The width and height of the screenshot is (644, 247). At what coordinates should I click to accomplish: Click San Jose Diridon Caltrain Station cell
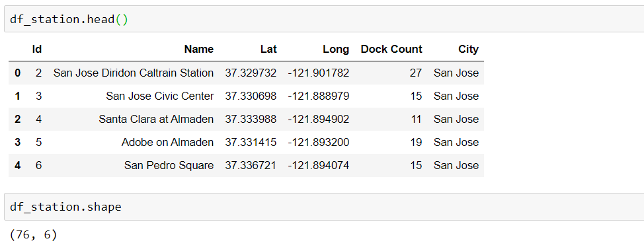coord(134,73)
